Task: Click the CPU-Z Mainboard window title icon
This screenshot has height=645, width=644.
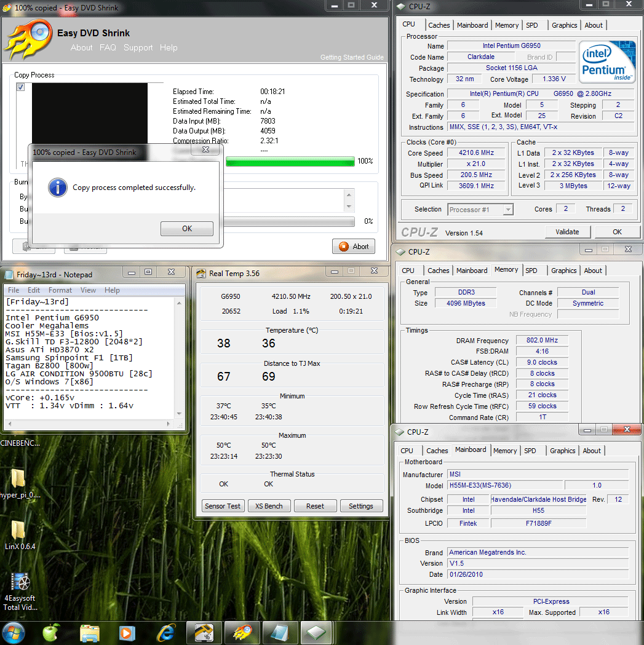Action: point(399,432)
